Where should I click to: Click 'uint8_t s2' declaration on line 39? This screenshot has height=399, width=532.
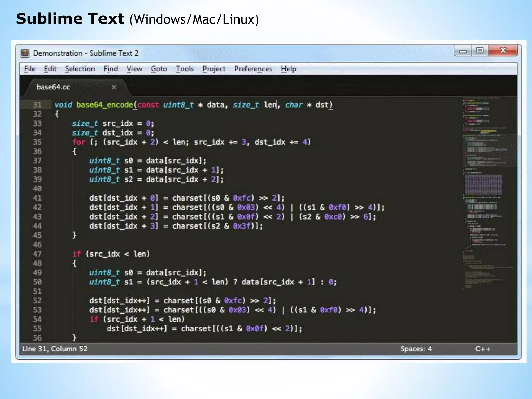pos(111,179)
